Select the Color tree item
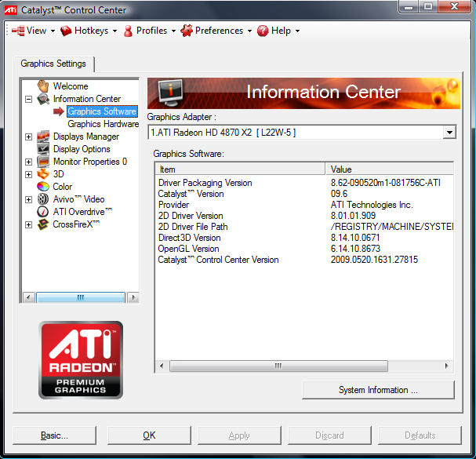 (63, 187)
